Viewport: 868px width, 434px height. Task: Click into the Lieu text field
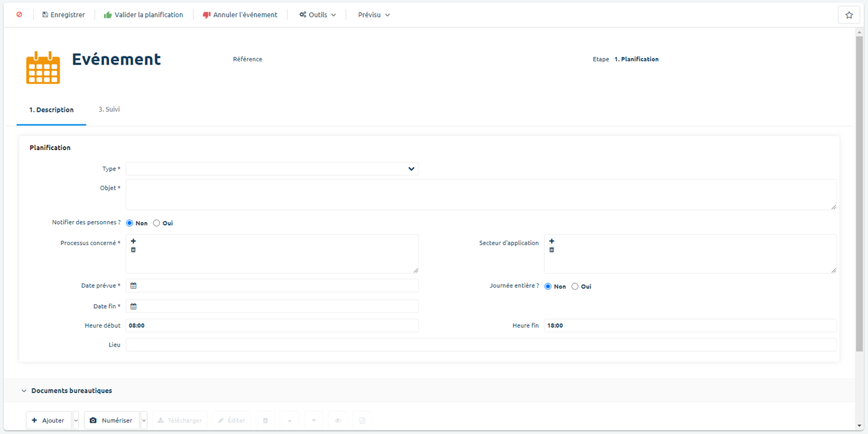coord(481,345)
